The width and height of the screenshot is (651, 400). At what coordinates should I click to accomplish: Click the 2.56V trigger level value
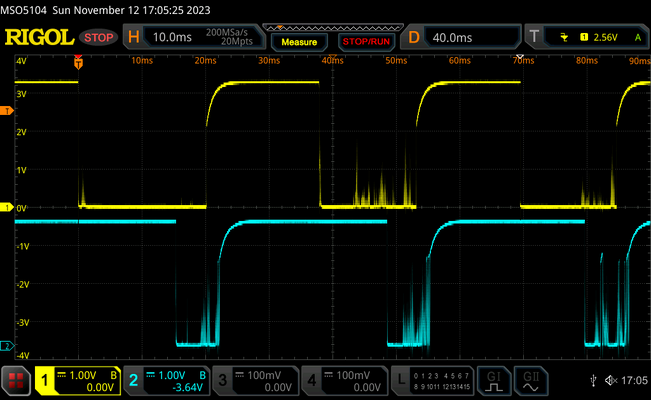(605, 37)
